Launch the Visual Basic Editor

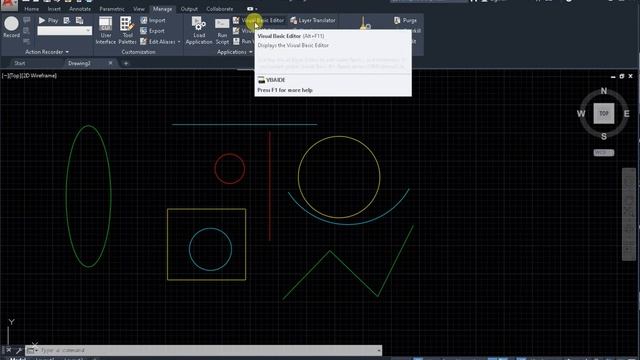259,20
